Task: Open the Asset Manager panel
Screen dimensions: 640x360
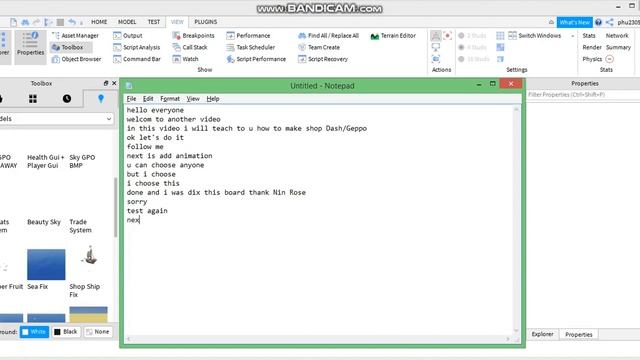Action: click(75, 36)
